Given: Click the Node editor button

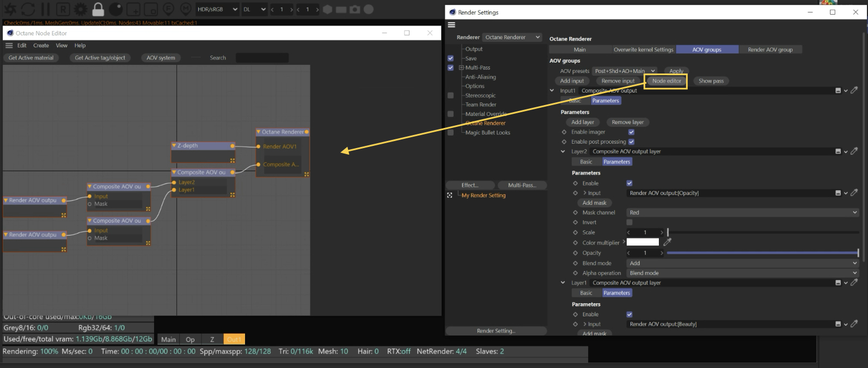Looking at the screenshot, I should point(667,81).
